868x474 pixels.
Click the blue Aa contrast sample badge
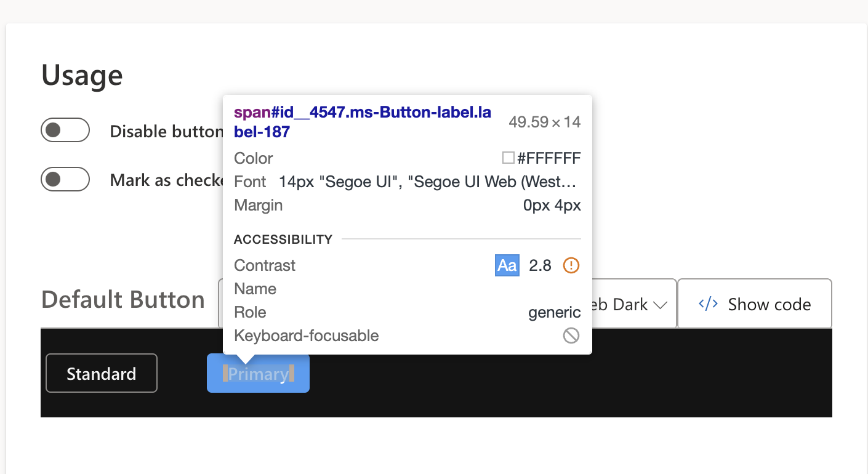pyautogui.click(x=507, y=265)
